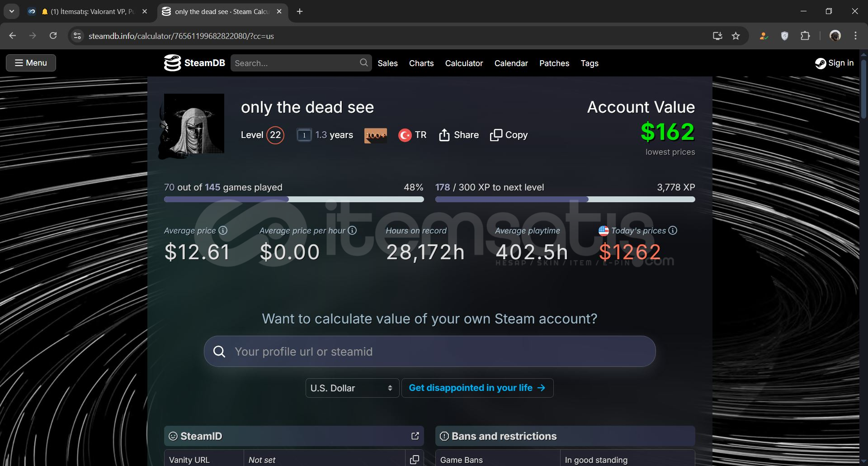This screenshot has height=466, width=868.
Task: Open the Menu hamburger button
Action: tap(31, 63)
